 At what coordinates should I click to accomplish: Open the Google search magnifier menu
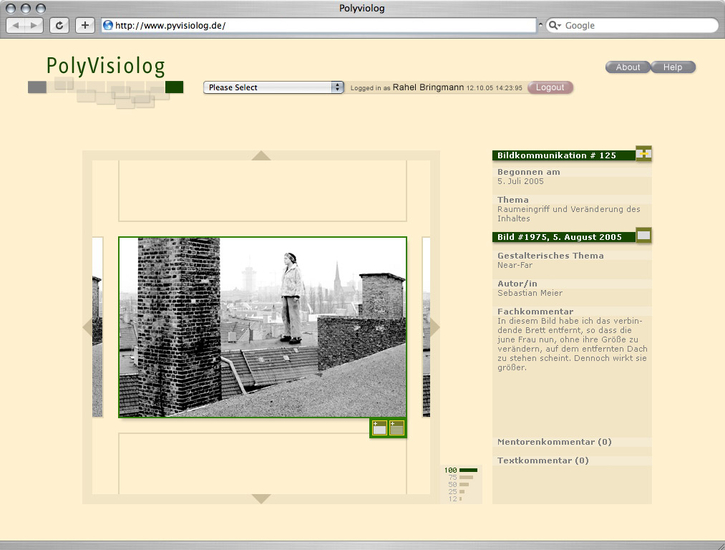(x=554, y=25)
